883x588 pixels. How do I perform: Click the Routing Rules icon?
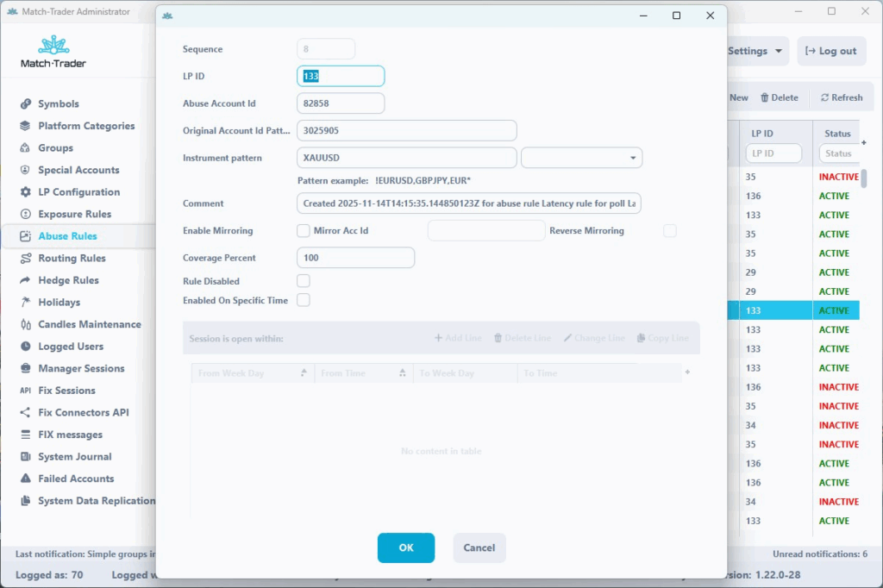(x=25, y=259)
